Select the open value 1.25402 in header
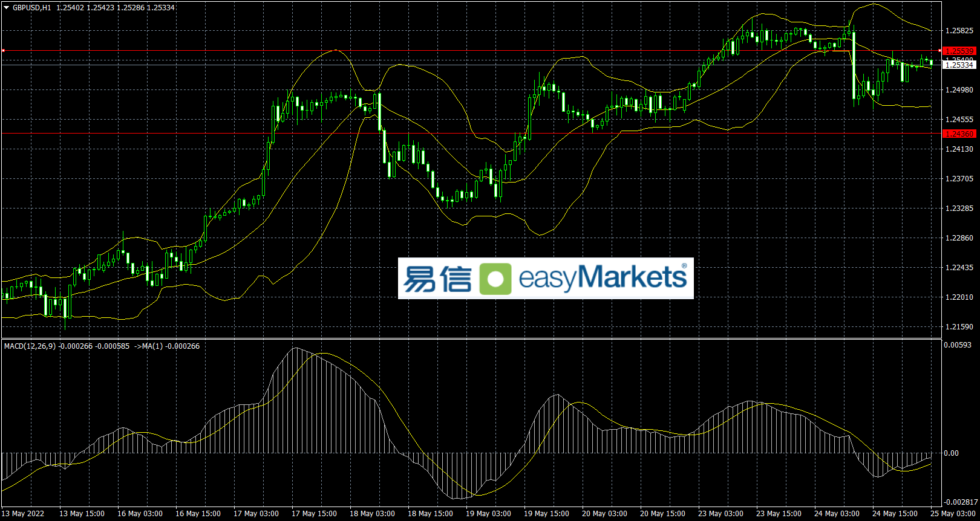The image size is (980, 521). (70, 8)
